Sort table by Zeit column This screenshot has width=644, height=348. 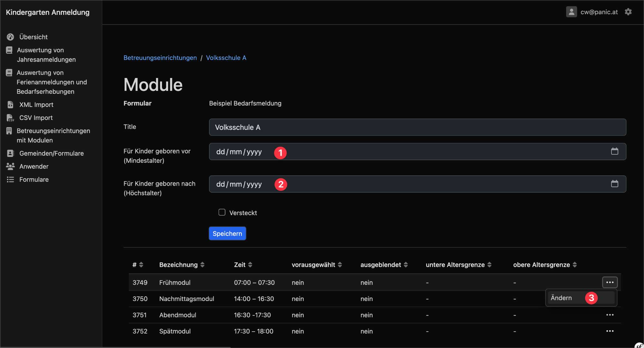pyautogui.click(x=243, y=265)
